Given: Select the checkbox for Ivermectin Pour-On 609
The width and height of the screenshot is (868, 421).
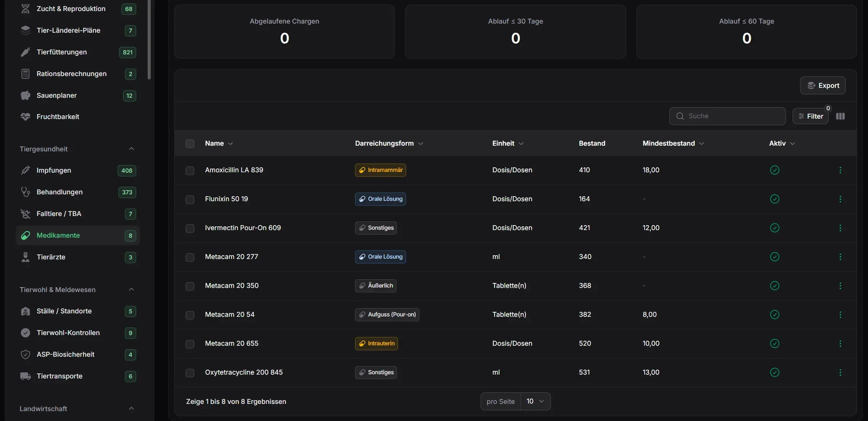Looking at the screenshot, I should (190, 228).
